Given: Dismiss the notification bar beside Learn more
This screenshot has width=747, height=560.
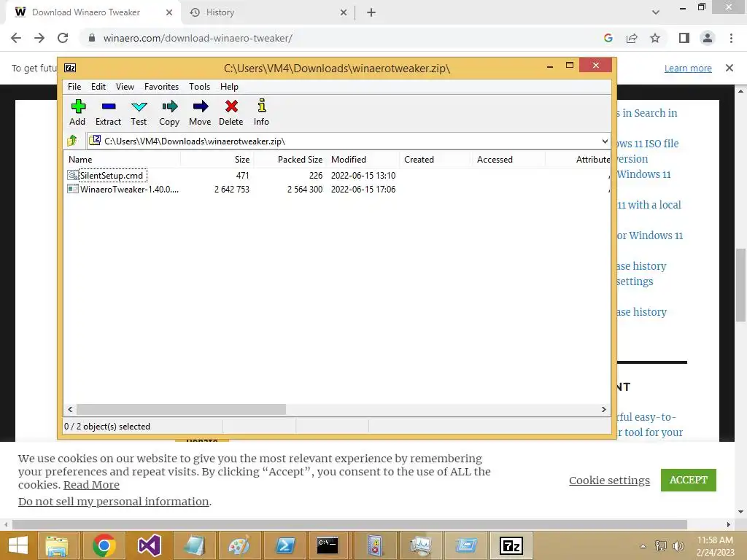Looking at the screenshot, I should pos(729,68).
